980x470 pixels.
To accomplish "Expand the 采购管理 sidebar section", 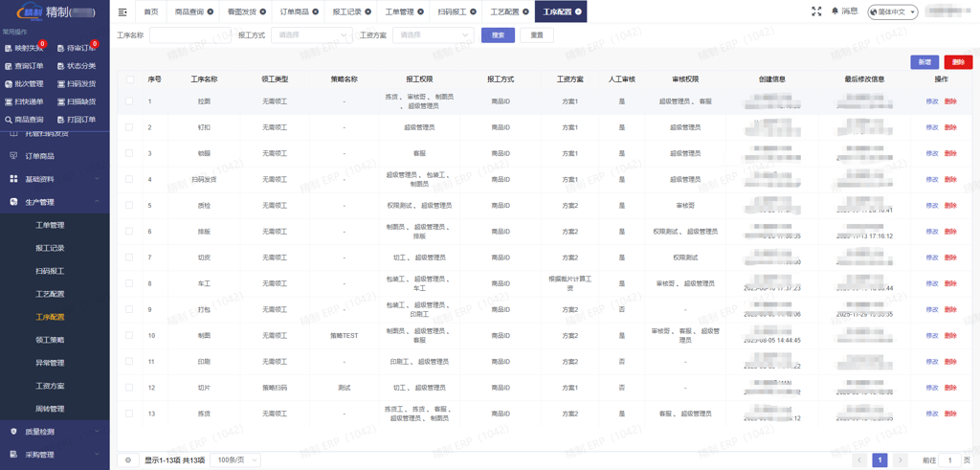I will click(x=55, y=455).
